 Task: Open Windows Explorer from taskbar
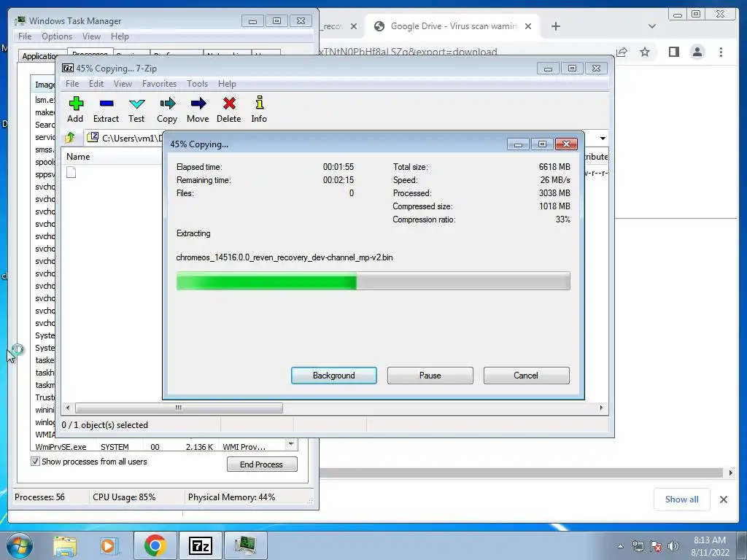[x=65, y=545]
